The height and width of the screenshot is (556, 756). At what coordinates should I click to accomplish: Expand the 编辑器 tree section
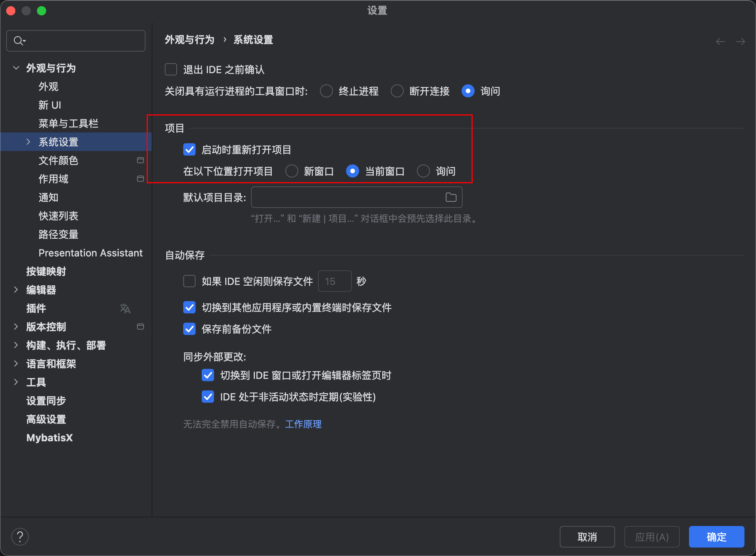pyautogui.click(x=16, y=290)
